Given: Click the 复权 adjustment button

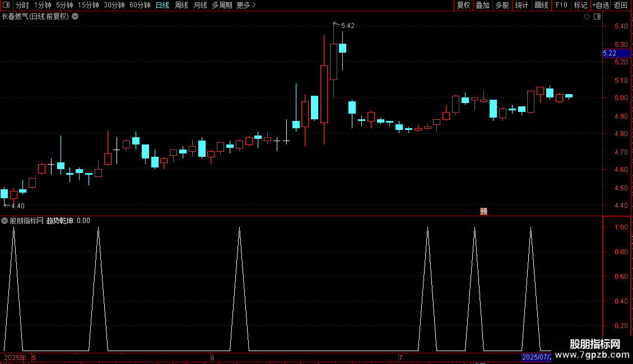Looking at the screenshot, I should pos(463,5).
